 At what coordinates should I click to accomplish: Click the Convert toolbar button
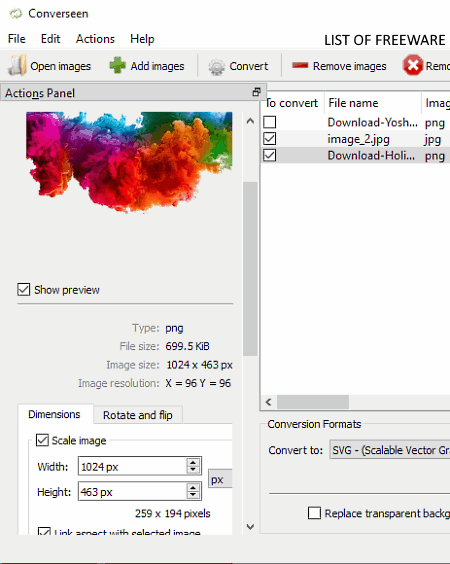pos(238,66)
